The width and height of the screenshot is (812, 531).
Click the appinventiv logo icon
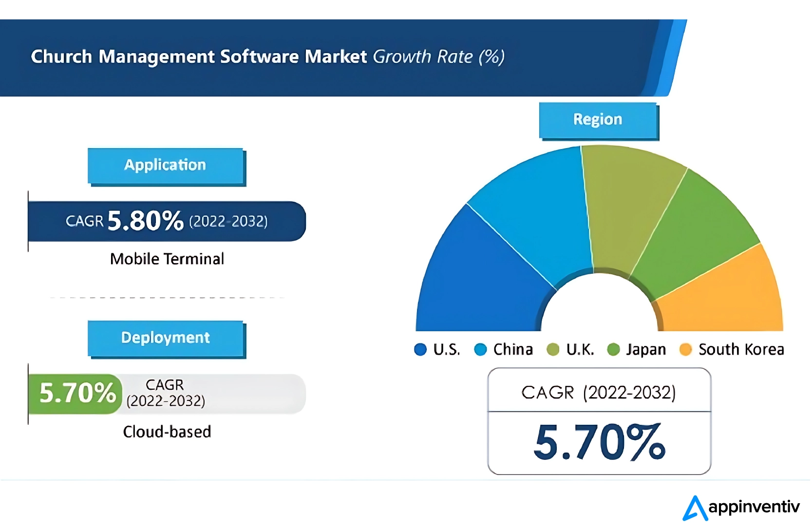click(x=695, y=508)
